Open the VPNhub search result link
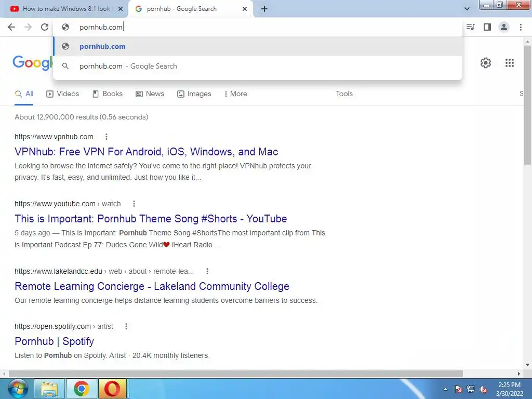Viewport: 532px width, 399px height. coord(146,152)
